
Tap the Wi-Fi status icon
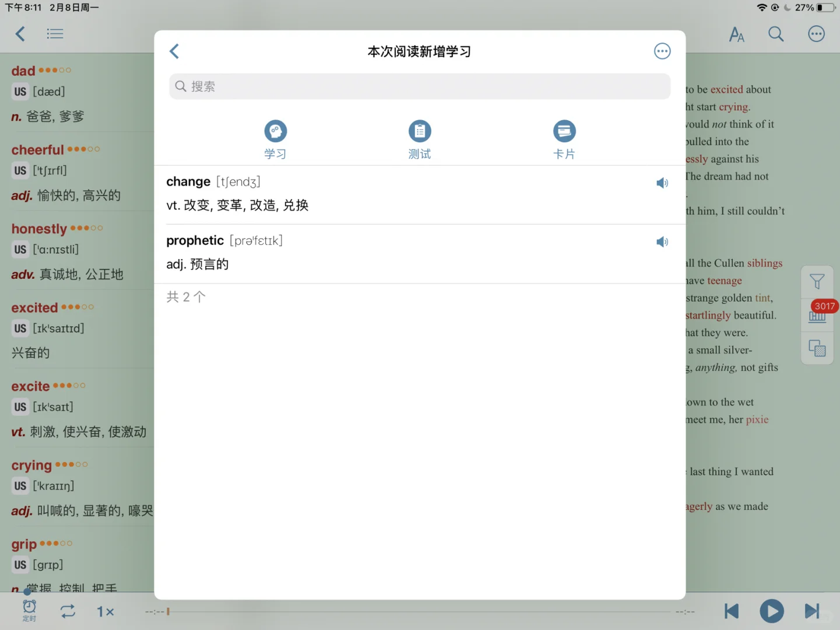(x=762, y=8)
